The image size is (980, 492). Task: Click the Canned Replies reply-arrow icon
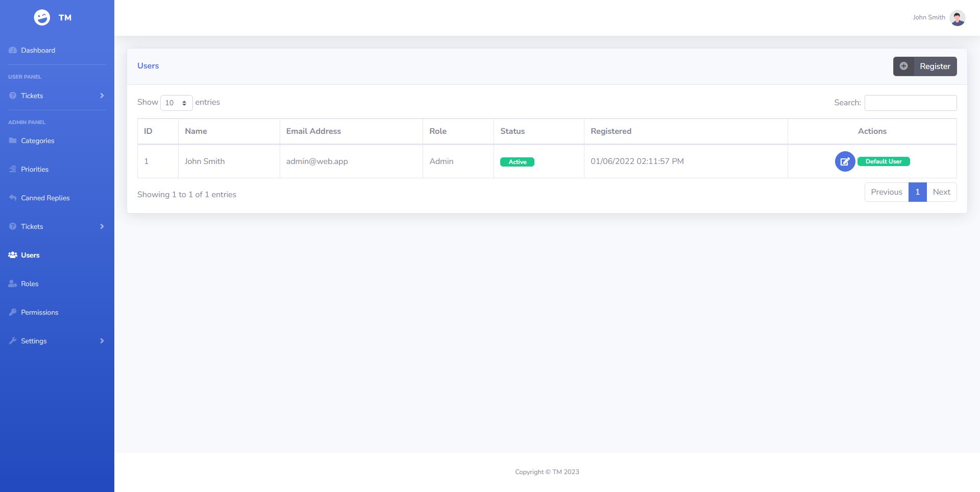(13, 198)
